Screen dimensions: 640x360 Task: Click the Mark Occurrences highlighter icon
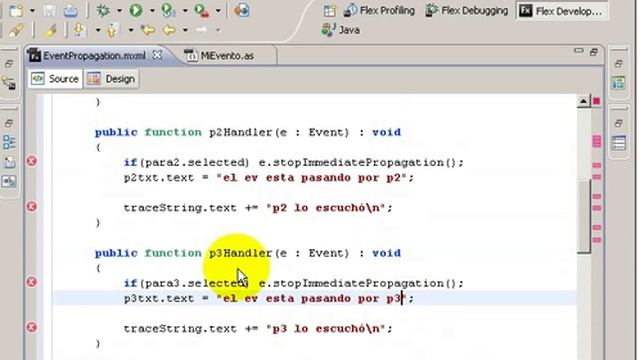(50, 30)
